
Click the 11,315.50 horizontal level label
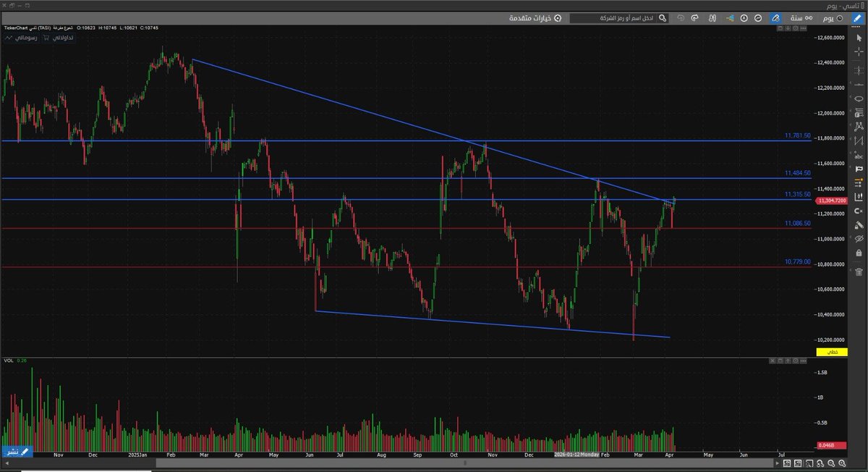tap(797, 195)
